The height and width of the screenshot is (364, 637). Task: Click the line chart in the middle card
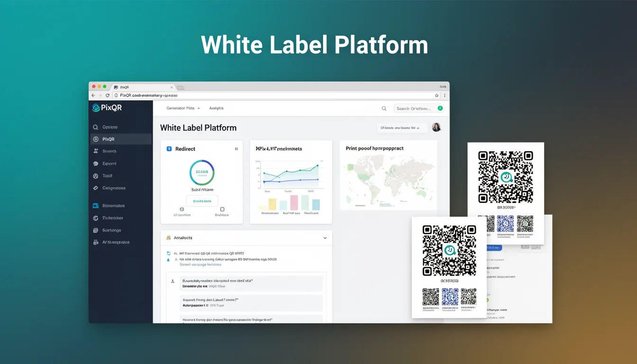(x=290, y=174)
